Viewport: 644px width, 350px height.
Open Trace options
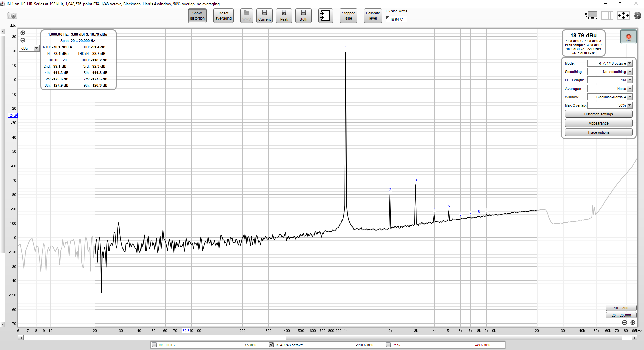pos(599,132)
